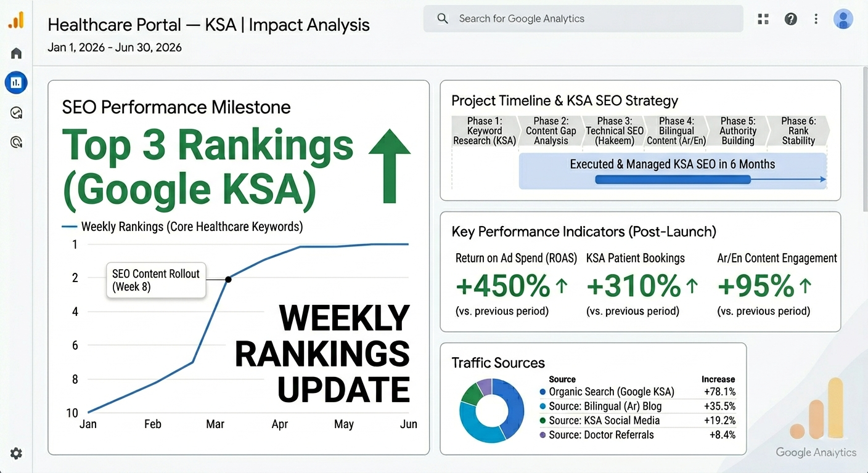Select Phase 4: Bilingual Content step
Viewport: 868px width, 473px height.
click(x=676, y=131)
